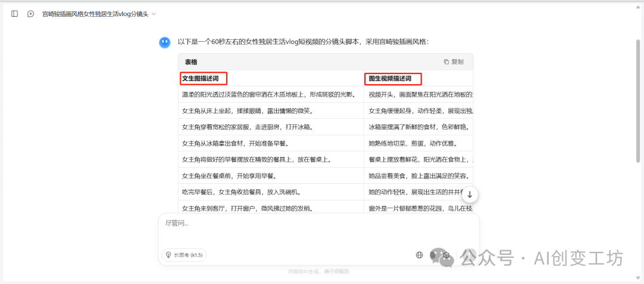Start a new chat with the plus bubble icon
The width and height of the screenshot is (644, 284).
pyautogui.click(x=30, y=14)
